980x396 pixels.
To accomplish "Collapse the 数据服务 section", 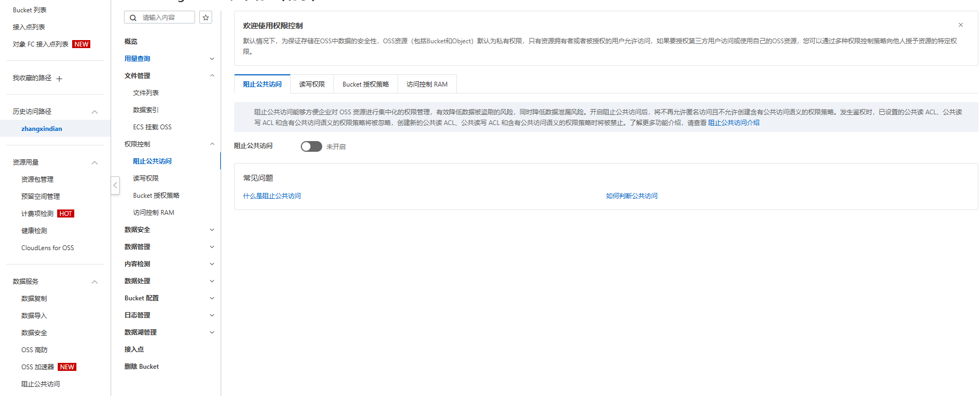I will (95, 282).
